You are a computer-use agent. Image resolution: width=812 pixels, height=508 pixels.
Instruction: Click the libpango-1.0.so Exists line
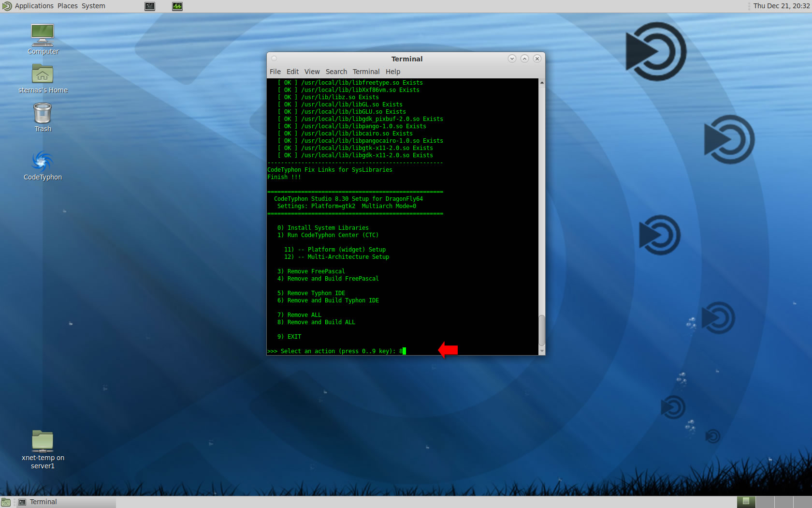(352, 126)
